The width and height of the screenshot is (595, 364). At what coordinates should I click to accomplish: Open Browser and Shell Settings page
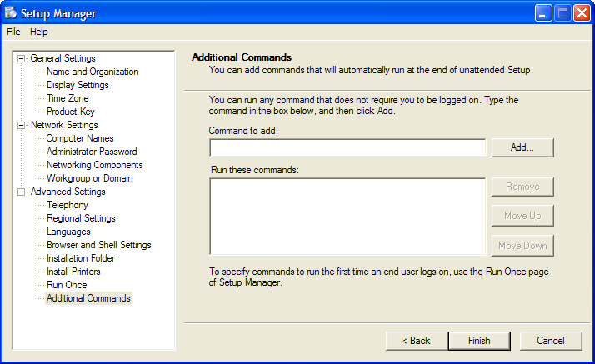(98, 245)
